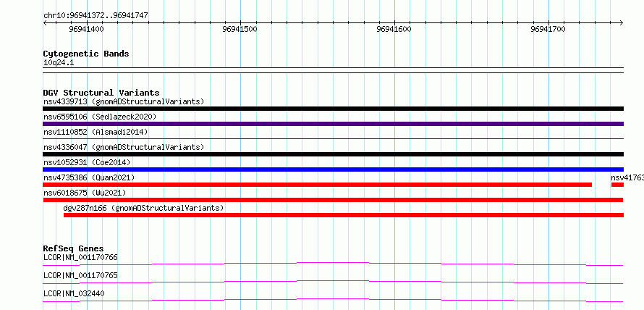Click the 10q24.1 band label

coord(59,63)
